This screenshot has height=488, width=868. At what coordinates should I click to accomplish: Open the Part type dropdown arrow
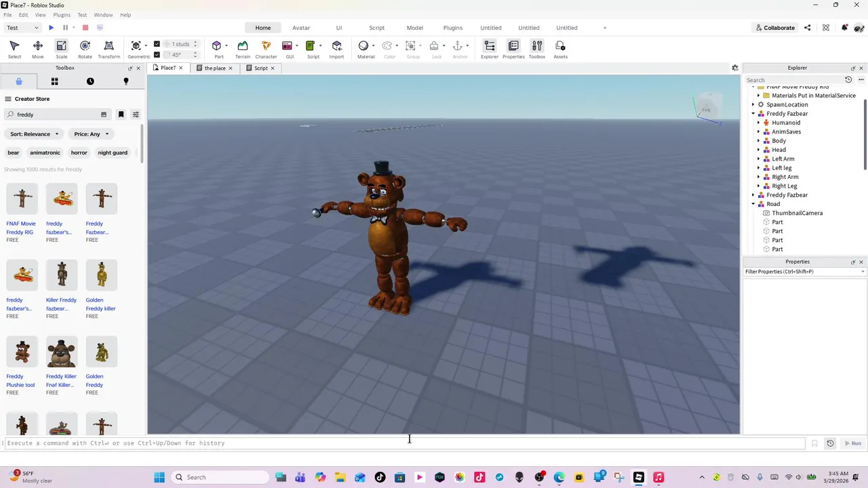tap(226, 46)
